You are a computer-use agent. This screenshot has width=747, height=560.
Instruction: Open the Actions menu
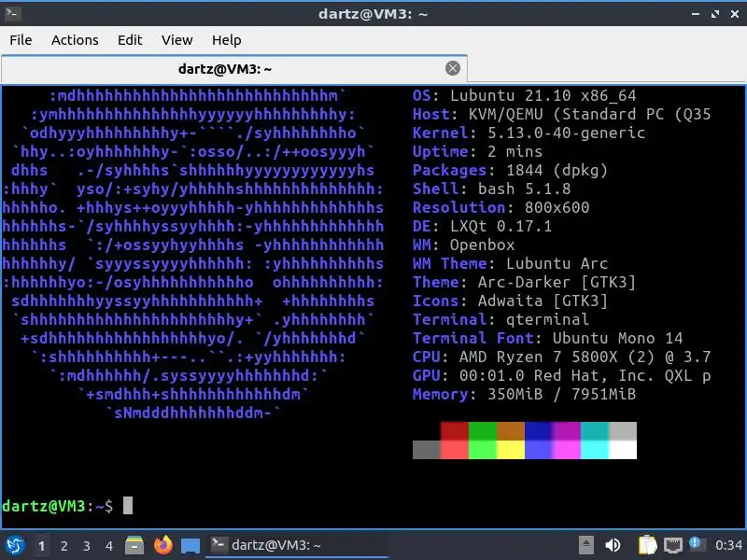[75, 40]
